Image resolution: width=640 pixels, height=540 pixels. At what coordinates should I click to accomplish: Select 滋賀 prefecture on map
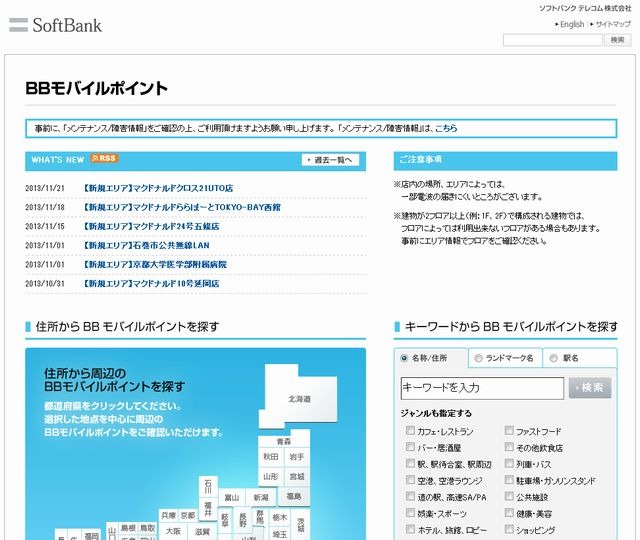tap(202, 531)
